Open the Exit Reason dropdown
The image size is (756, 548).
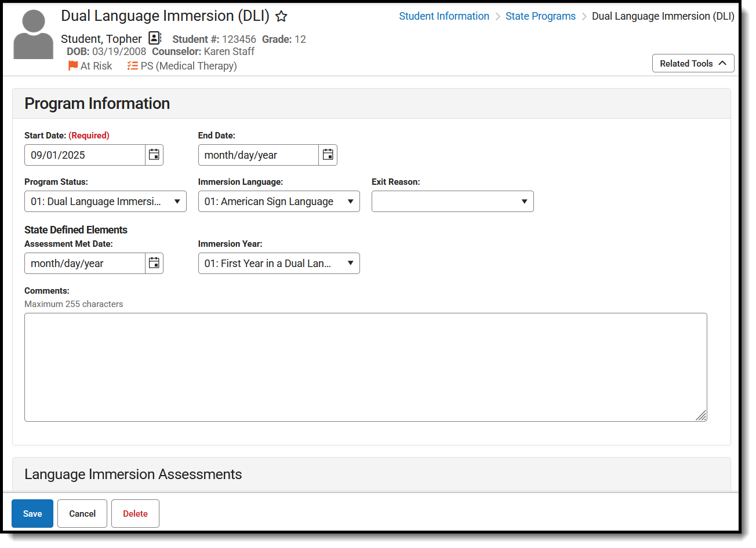[x=452, y=202]
